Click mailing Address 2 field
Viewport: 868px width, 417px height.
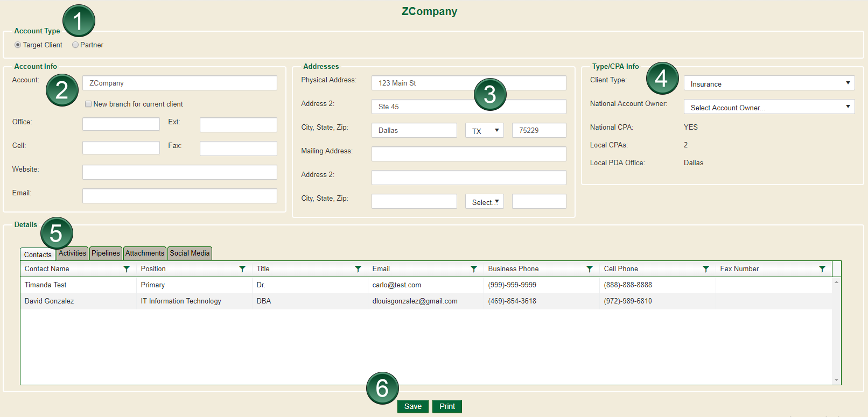[x=469, y=178]
